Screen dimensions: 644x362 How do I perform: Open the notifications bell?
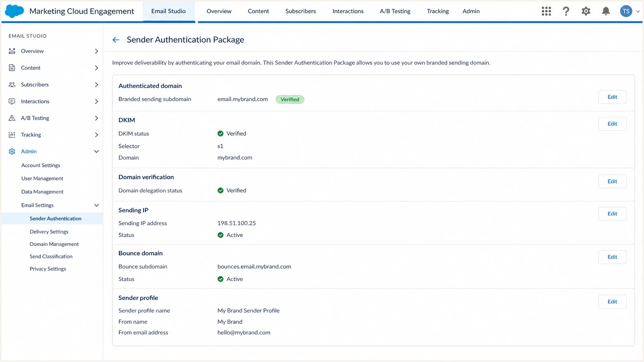tap(606, 11)
